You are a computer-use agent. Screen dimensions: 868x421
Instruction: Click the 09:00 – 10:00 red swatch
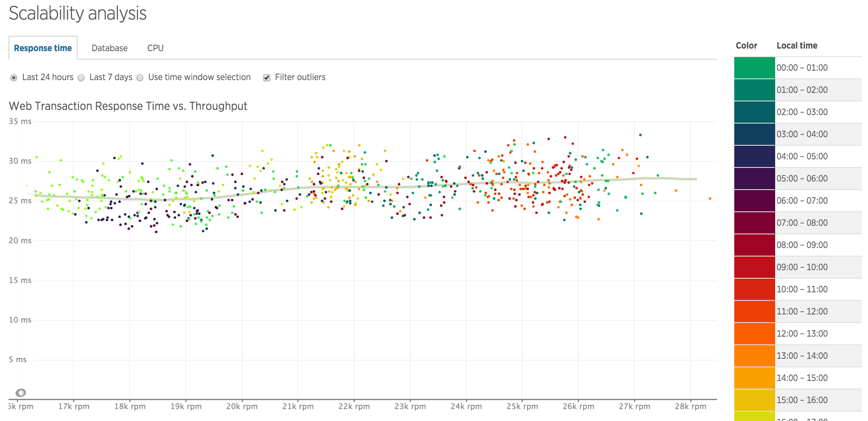pos(754,267)
